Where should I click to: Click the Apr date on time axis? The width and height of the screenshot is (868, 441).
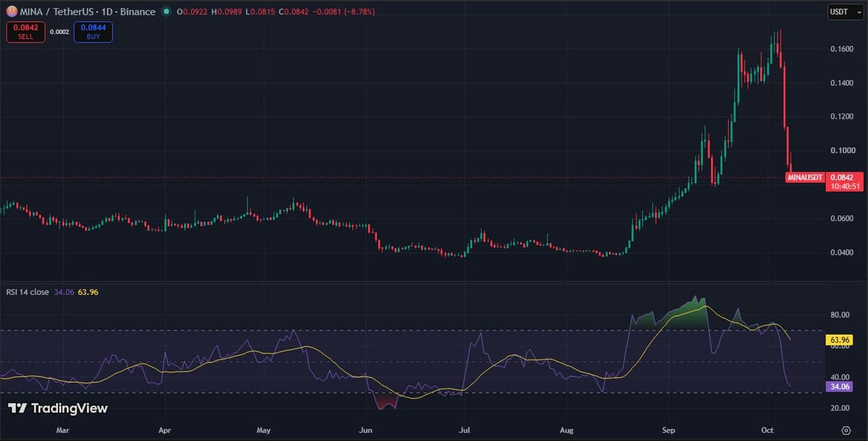tap(164, 430)
